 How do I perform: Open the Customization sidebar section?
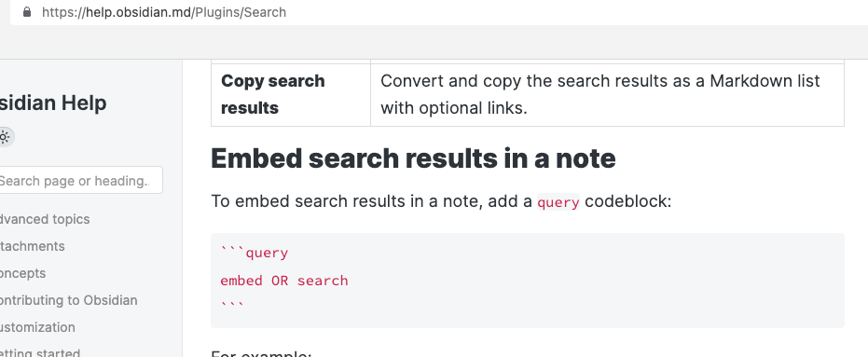click(37, 328)
